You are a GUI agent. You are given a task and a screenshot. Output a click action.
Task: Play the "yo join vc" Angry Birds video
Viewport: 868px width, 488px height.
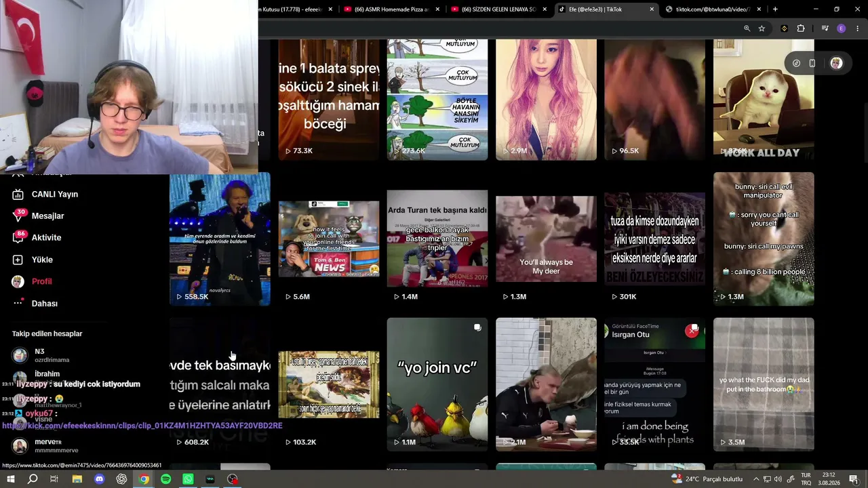[x=437, y=384]
